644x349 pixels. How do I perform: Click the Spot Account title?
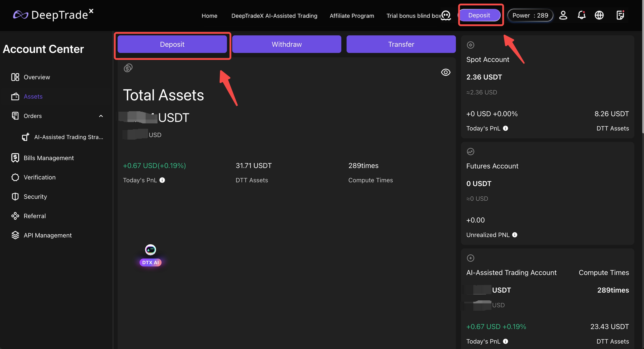[x=487, y=59]
